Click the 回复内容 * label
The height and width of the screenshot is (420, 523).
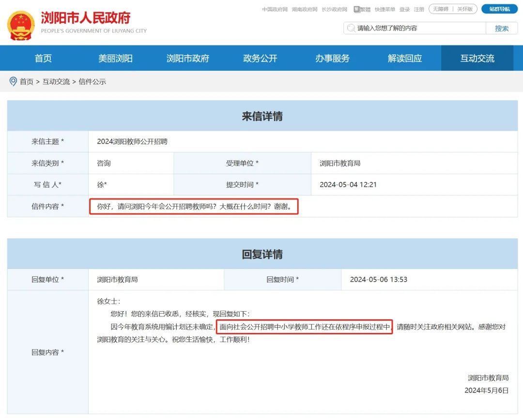pos(47,352)
